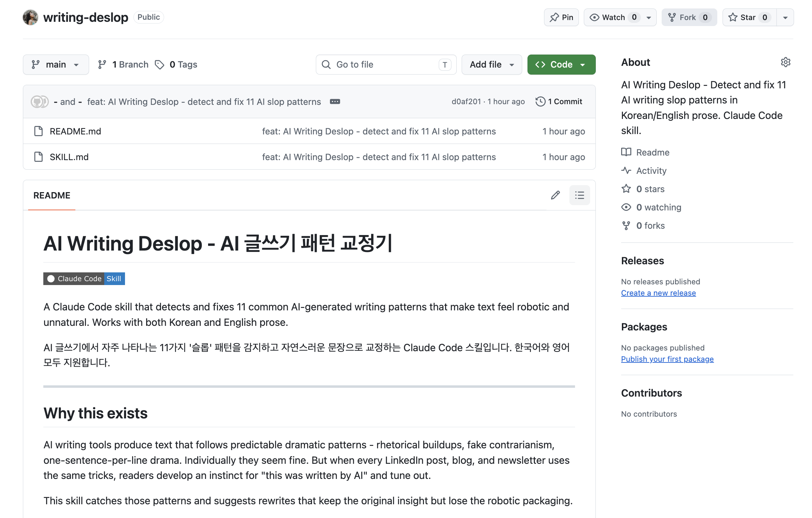
Task: Open SKILL.md's commit message link
Action: tap(379, 157)
